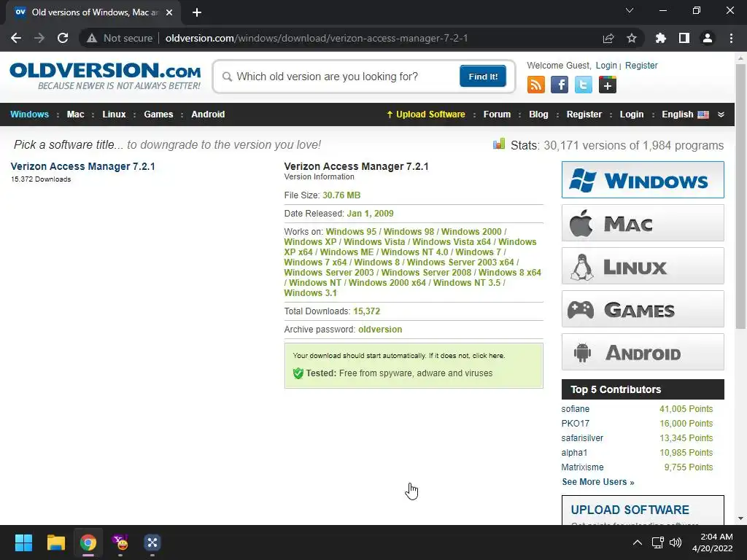Open the Mac category banner
Viewport: 747px width, 560px height.
(x=643, y=223)
